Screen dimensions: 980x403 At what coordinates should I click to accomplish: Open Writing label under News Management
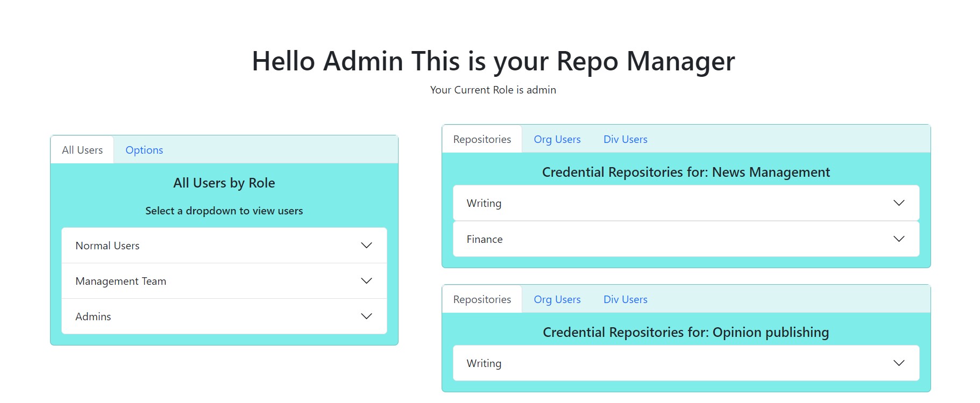tap(484, 203)
